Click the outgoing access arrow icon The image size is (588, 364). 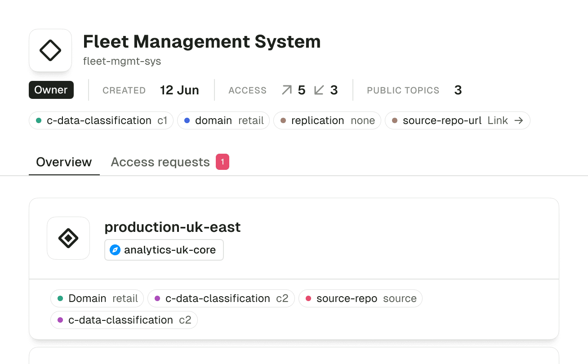[x=287, y=90]
